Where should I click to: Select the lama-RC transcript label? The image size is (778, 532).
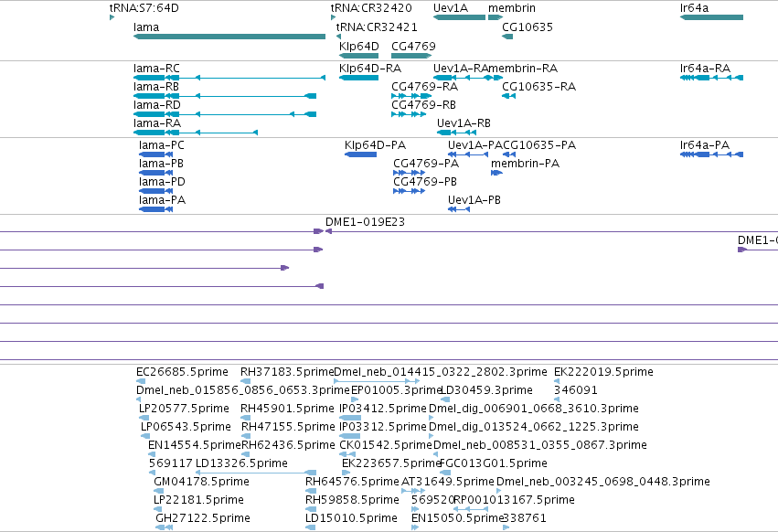tap(156, 68)
